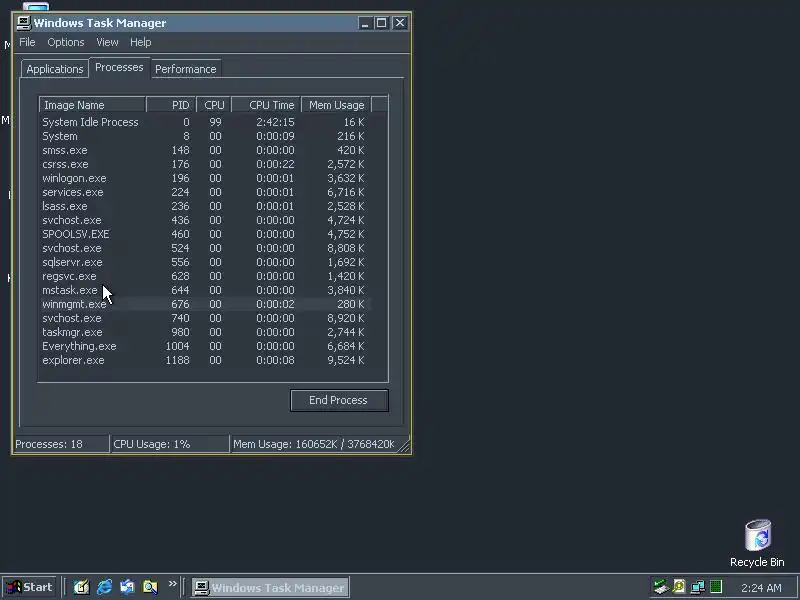Image resolution: width=800 pixels, height=600 pixels.
Task: Click the End Process button
Action: (x=339, y=401)
